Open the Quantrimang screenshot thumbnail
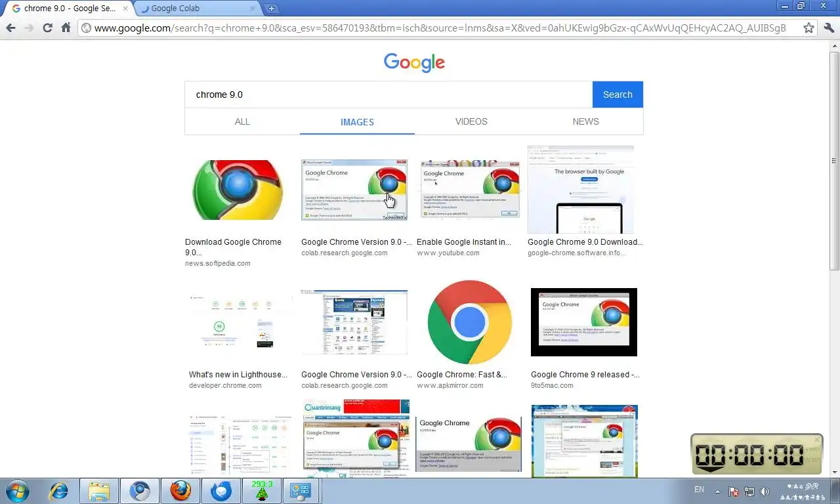Viewport: 840px width, 504px height. 356,438
